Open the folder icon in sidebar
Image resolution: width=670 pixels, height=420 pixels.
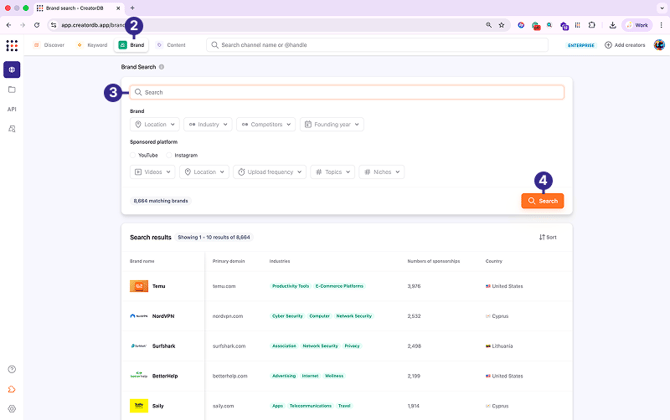click(12, 89)
